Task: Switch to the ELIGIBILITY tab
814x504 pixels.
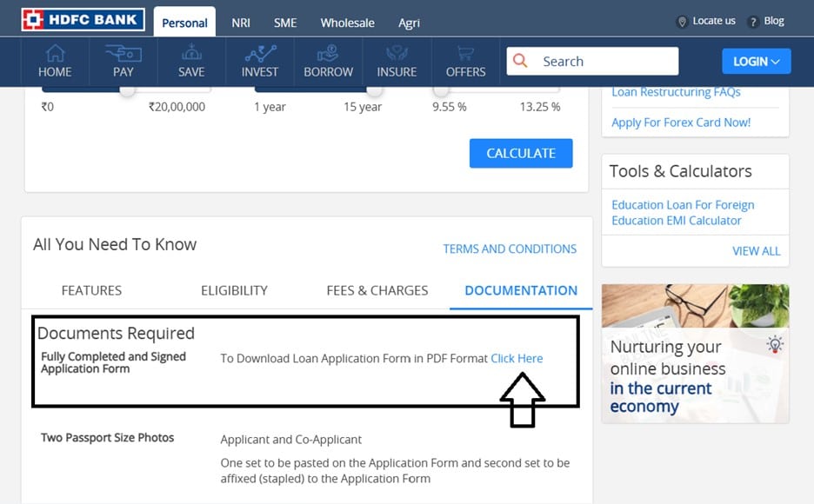Action: pyautogui.click(x=234, y=290)
